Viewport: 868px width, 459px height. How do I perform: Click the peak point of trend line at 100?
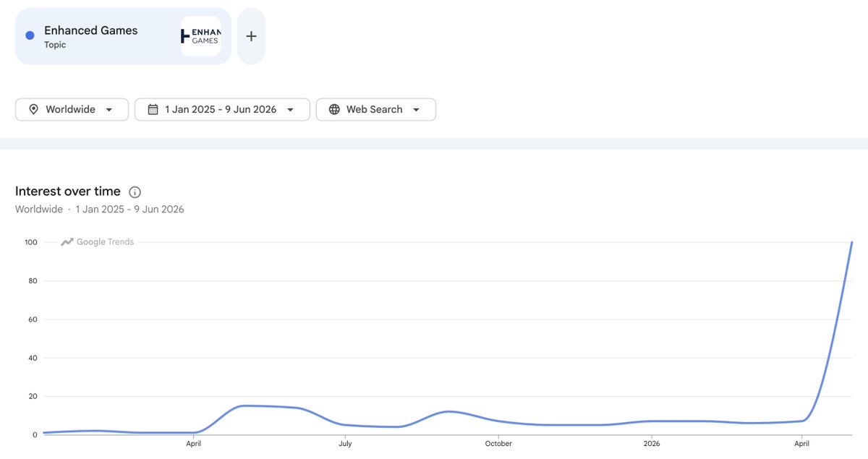[x=852, y=242]
